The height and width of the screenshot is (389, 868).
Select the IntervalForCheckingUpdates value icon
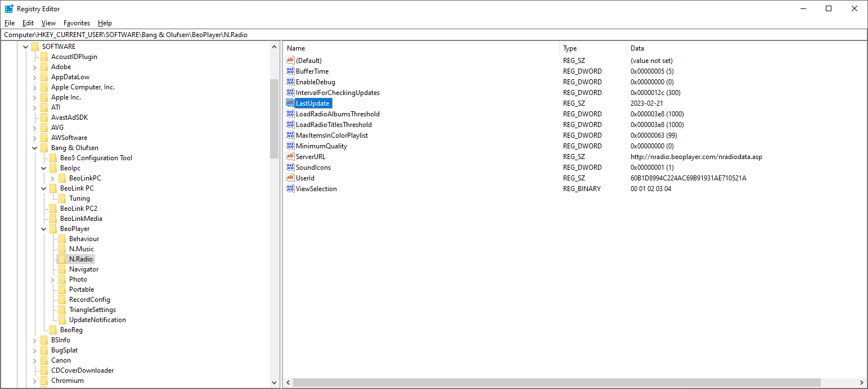tap(290, 93)
